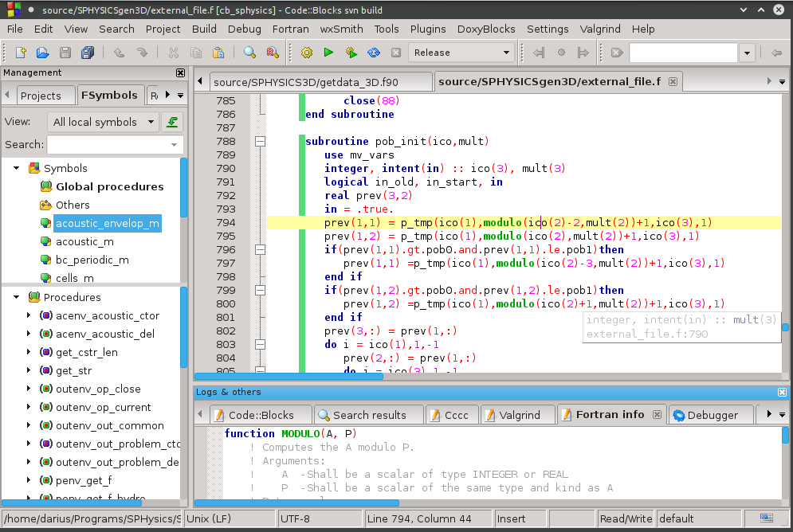Cut selection using the scissors icon
793x532 pixels.
174,52
